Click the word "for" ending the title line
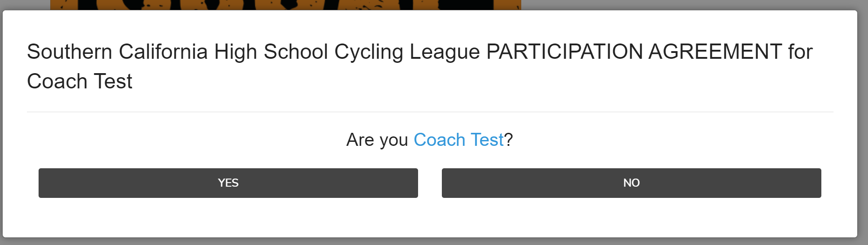This screenshot has width=868, height=245. [800, 52]
